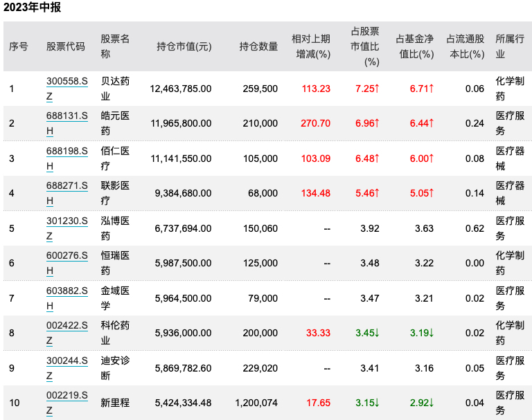Click market value 5,964,500.00
The width and height of the screenshot is (532, 420).
(183, 298)
